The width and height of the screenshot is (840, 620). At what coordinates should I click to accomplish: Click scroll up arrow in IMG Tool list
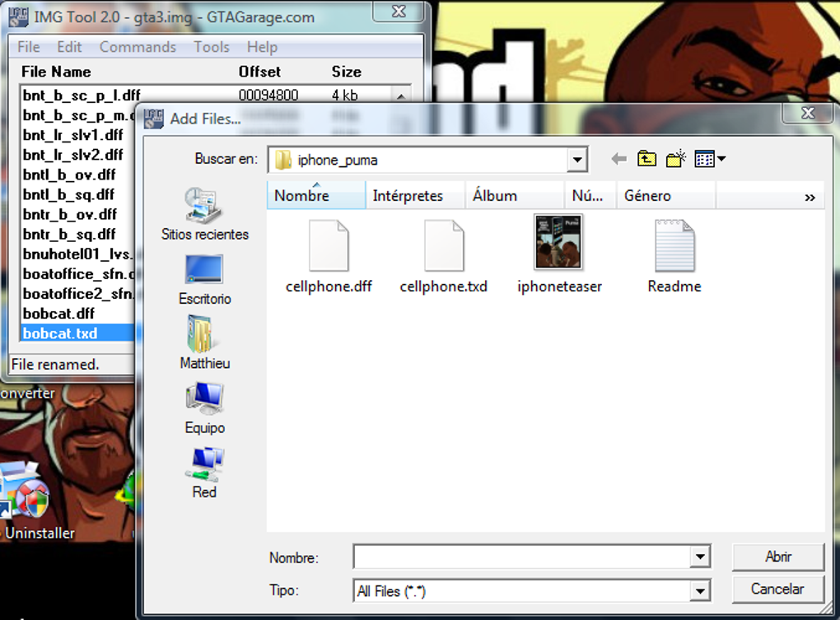pos(401,96)
